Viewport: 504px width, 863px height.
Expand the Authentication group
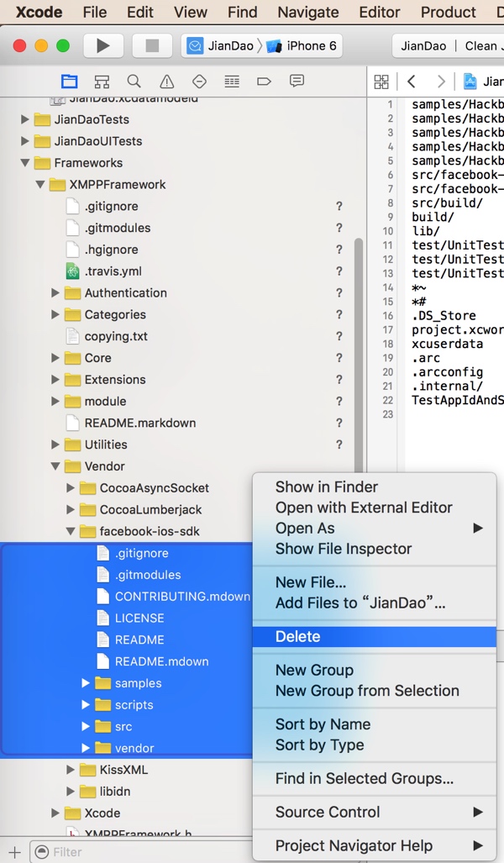click(55, 292)
